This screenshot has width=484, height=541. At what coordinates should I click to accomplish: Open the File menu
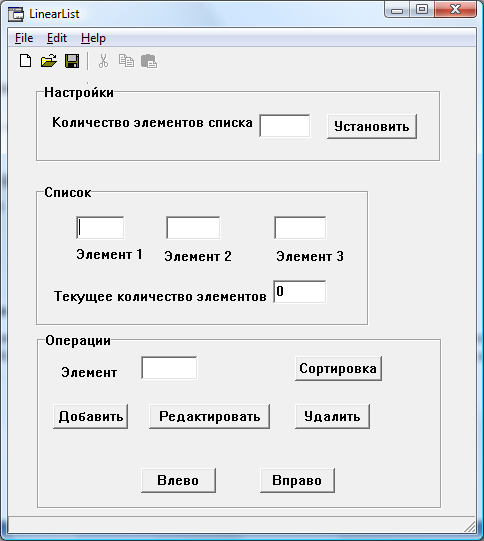(x=24, y=38)
